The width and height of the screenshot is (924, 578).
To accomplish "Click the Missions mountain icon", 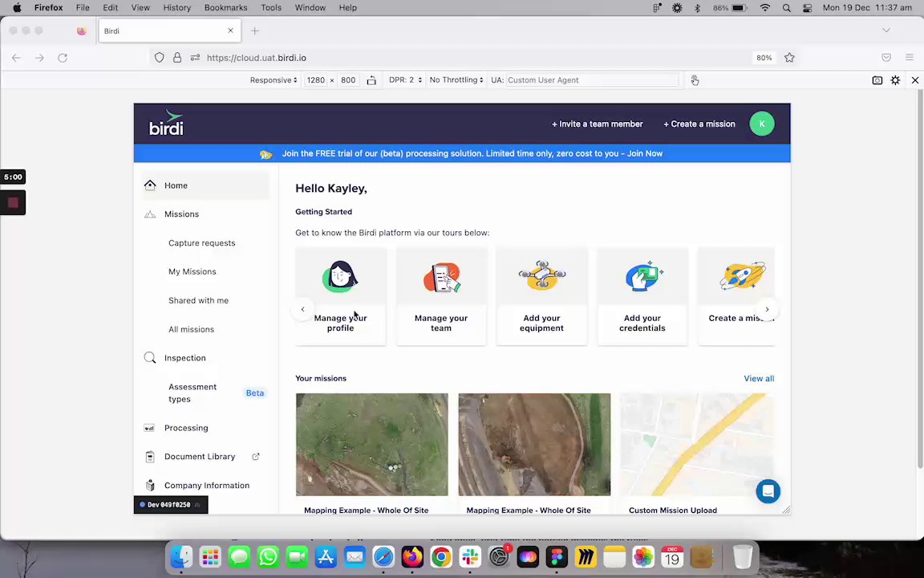I will click(150, 214).
